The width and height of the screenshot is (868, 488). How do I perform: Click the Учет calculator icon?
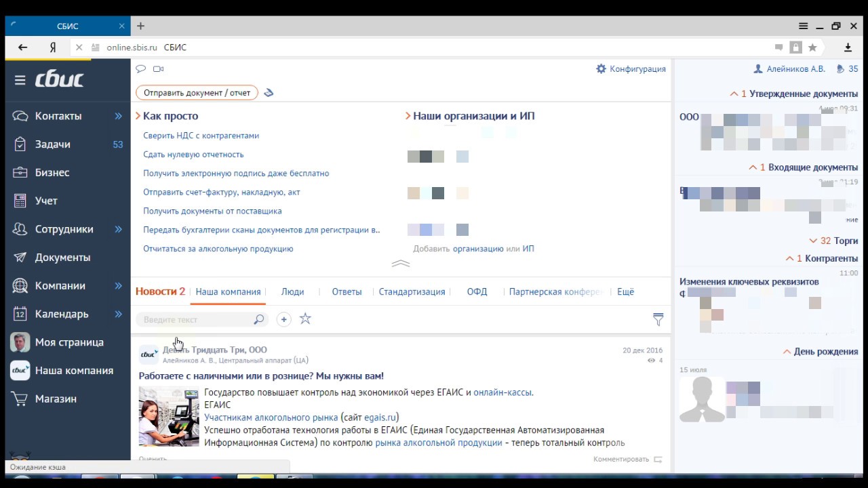click(x=20, y=201)
